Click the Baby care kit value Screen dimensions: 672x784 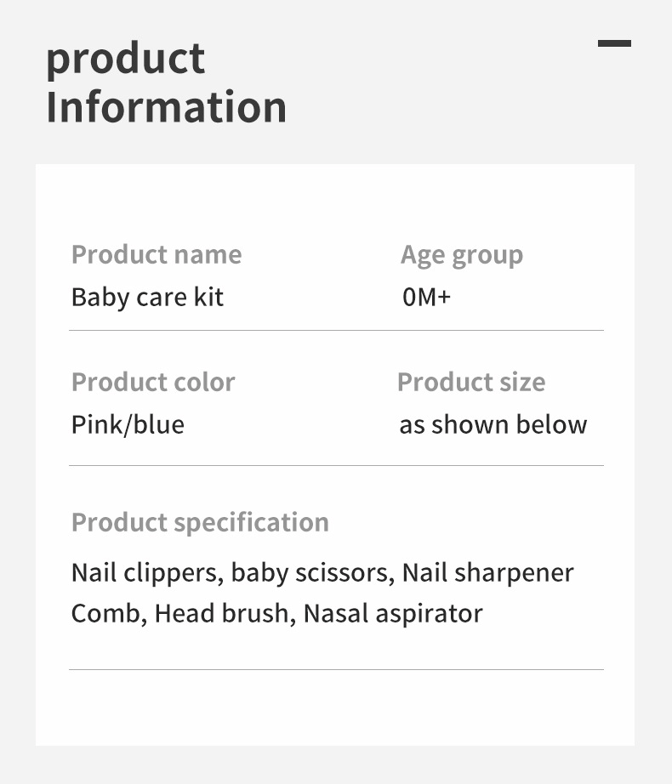pos(147,298)
